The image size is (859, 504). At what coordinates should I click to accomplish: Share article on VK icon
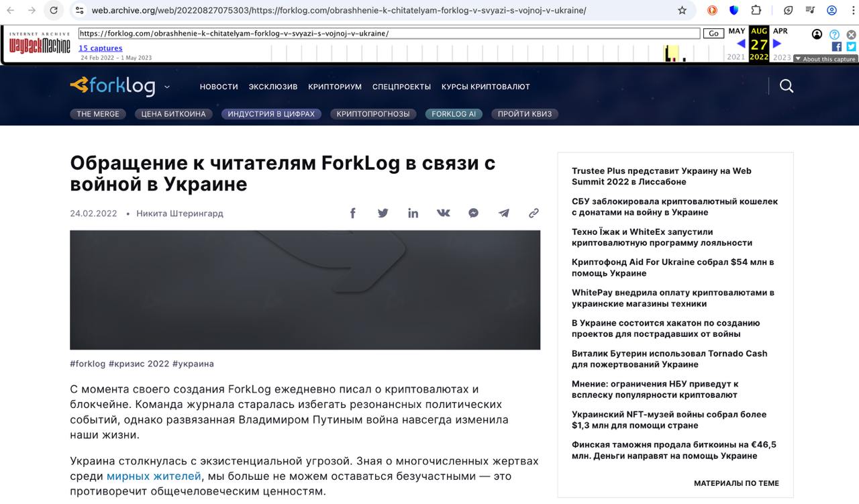click(x=443, y=213)
